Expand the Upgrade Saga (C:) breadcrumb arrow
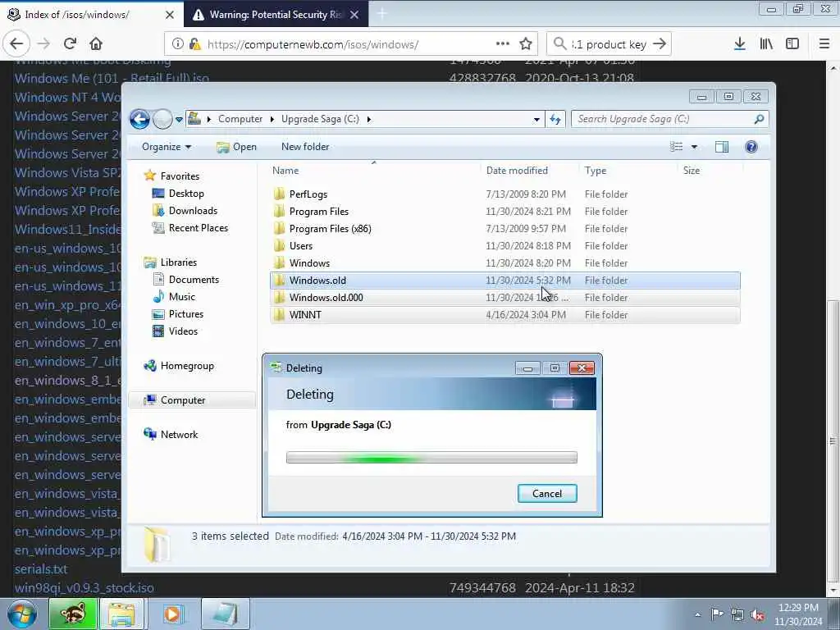This screenshot has height=630, width=840. 368,119
